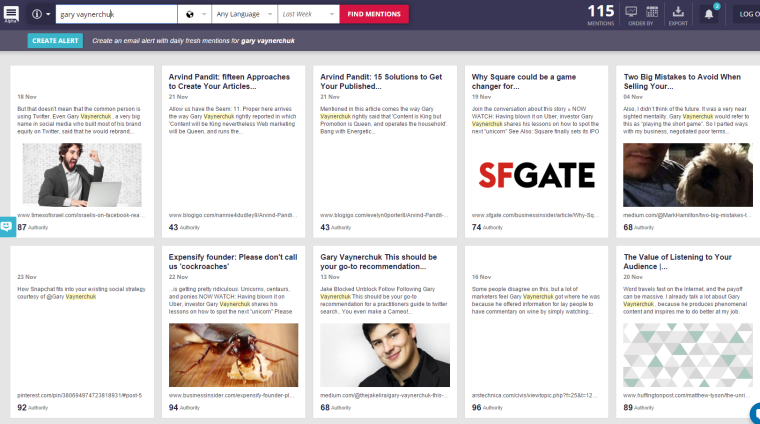Open the smiling man portrait thumbnail

pos(385,355)
